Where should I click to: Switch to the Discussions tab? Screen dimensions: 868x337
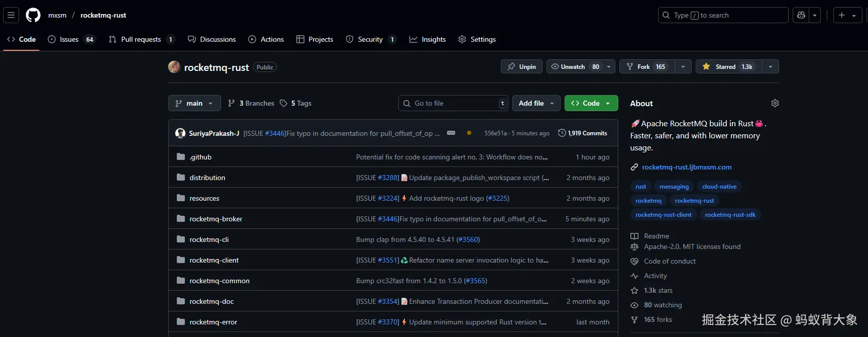coord(211,39)
